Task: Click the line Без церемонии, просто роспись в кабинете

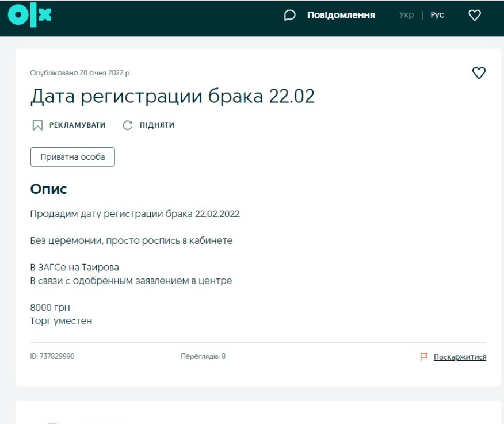Action: tap(131, 241)
